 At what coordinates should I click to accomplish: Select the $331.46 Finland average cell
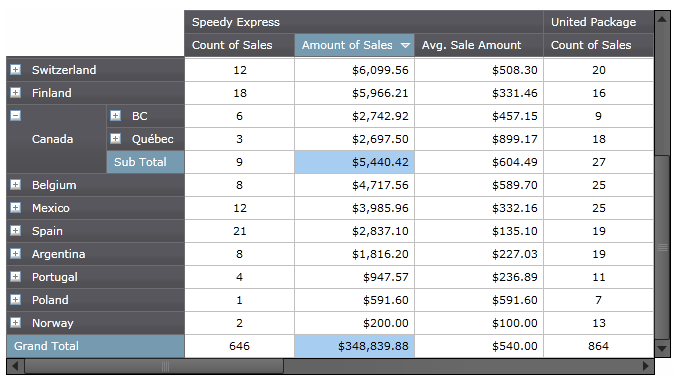[x=479, y=93]
